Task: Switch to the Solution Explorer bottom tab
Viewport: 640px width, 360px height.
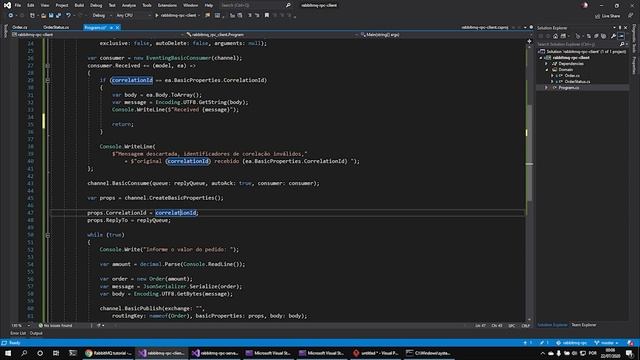Action: click(552, 325)
